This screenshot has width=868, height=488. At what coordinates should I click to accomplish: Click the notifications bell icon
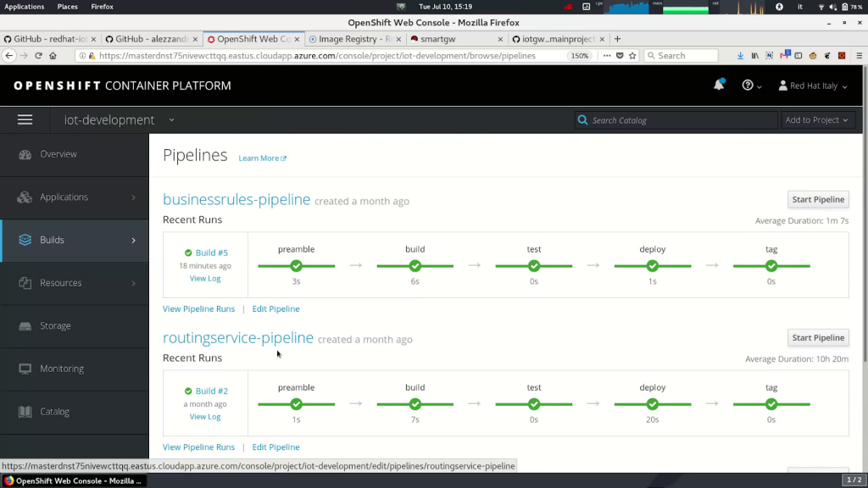pyautogui.click(x=719, y=85)
